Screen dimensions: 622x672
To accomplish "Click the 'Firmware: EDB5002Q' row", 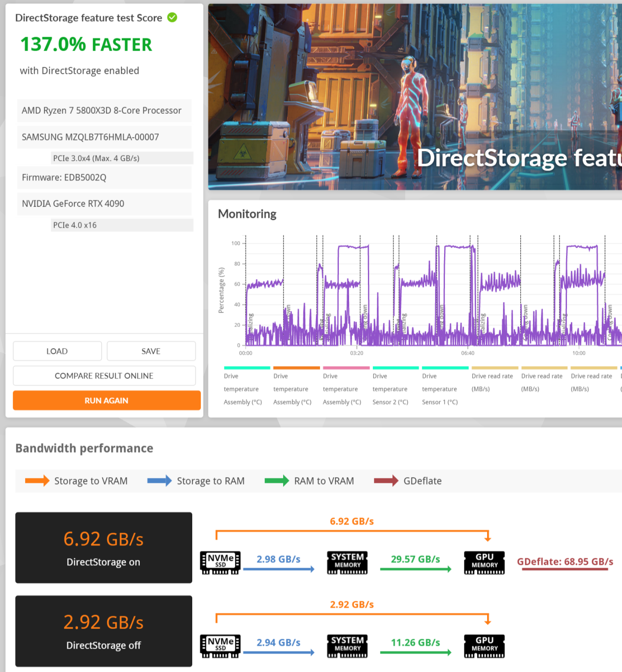I will [x=104, y=177].
